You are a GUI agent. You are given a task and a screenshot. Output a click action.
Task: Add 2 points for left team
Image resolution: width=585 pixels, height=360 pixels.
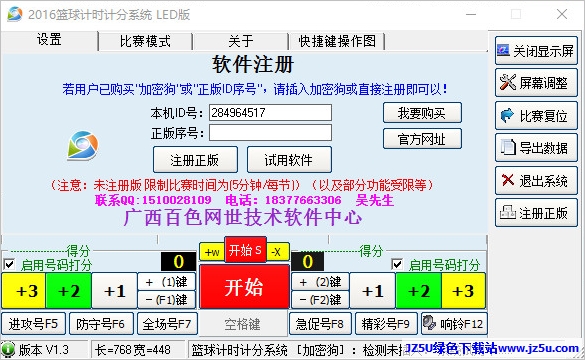click(69, 291)
